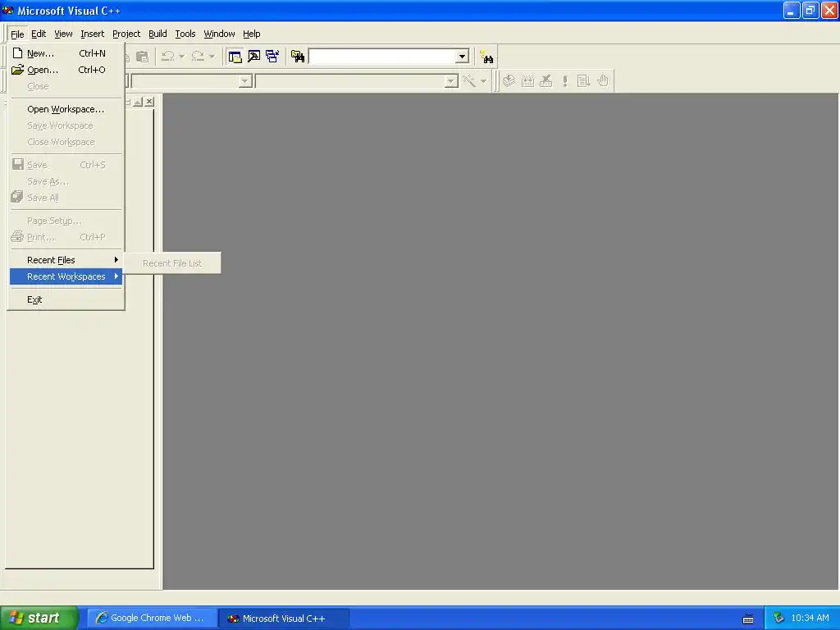Viewport: 840px width, 630px height.
Task: Click the Redo toolbar icon
Action: (x=199, y=57)
